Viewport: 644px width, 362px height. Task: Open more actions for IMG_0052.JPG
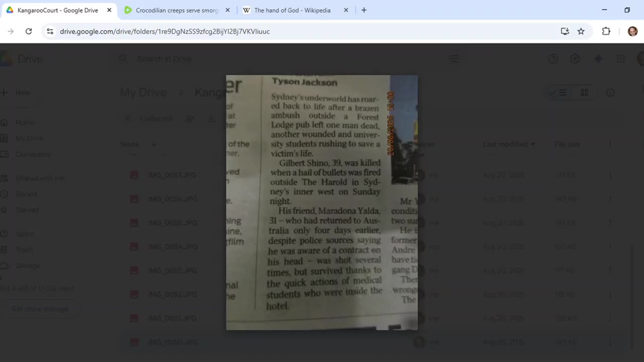(x=610, y=294)
